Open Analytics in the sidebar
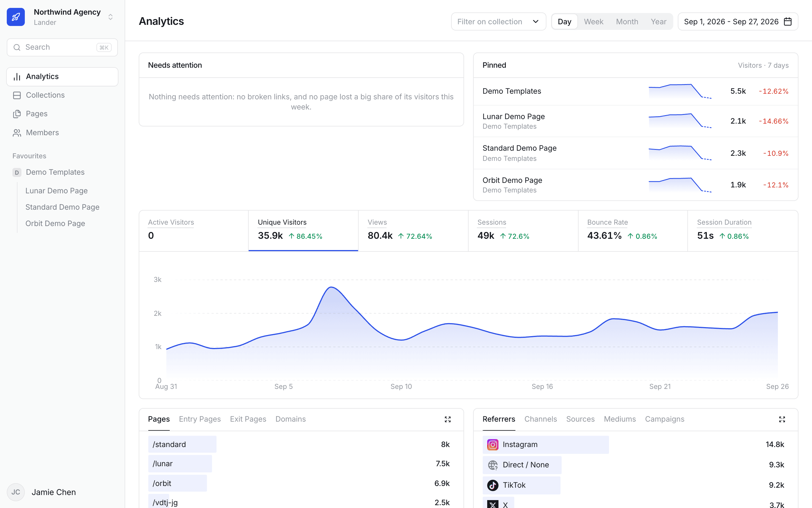The width and height of the screenshot is (812, 508). coord(62,76)
